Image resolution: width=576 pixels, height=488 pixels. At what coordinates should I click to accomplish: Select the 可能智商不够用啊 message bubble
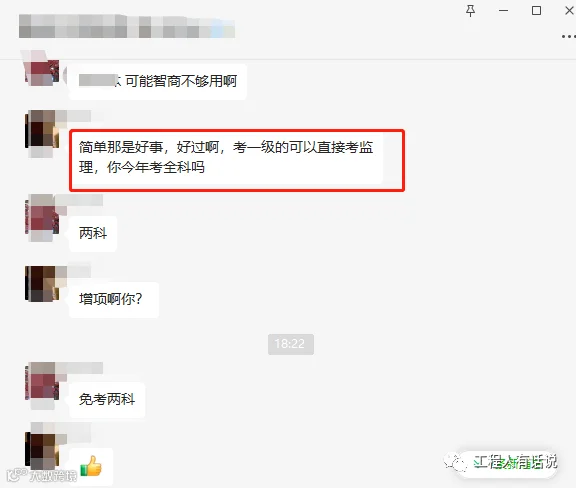pyautogui.click(x=157, y=82)
